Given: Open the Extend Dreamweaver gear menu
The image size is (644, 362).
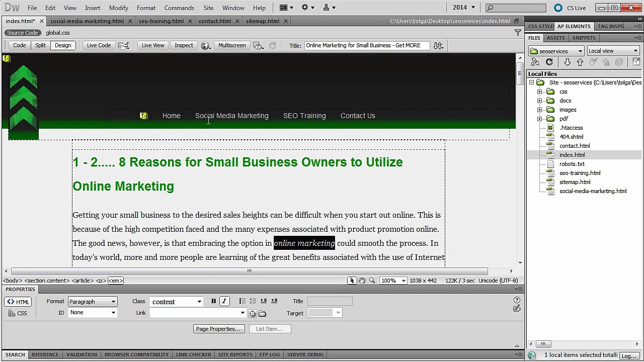Looking at the screenshot, I should [x=307, y=8].
